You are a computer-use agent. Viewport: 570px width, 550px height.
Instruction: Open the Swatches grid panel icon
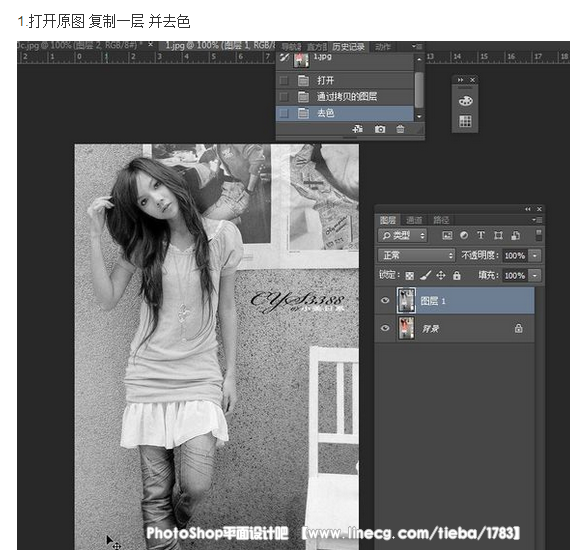[465, 121]
